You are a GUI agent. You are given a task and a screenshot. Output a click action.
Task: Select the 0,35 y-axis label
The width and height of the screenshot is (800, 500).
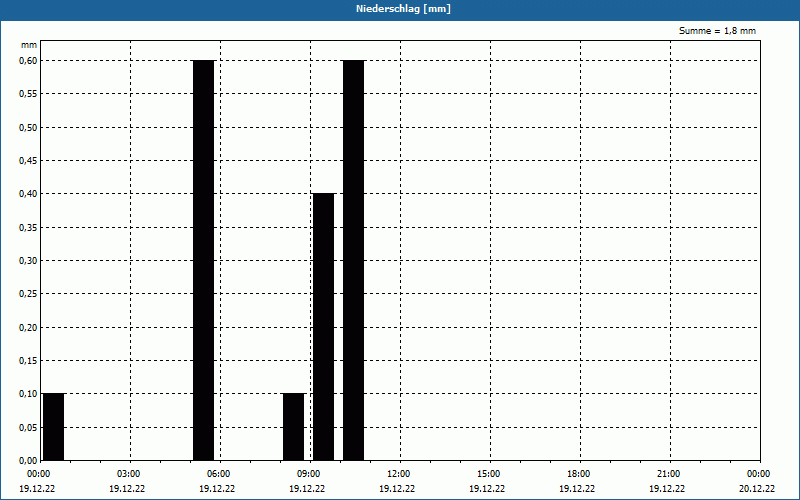pyautogui.click(x=28, y=228)
